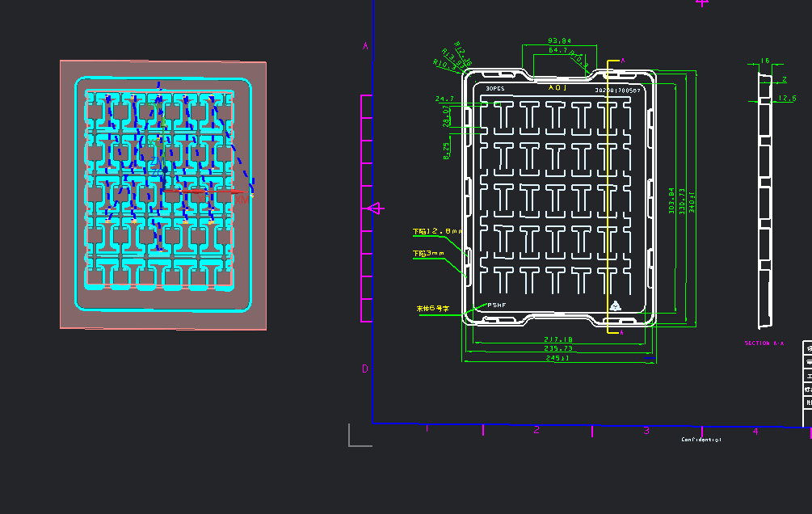Image resolution: width=812 pixels, height=514 pixels.
Task: Click the yellow AOI text at tray top
Action: click(557, 87)
